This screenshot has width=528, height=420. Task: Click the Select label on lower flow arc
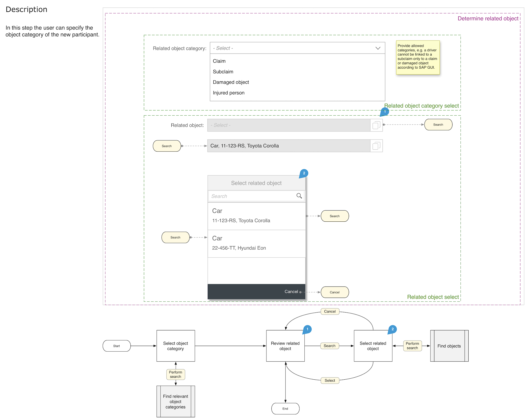coord(330,380)
